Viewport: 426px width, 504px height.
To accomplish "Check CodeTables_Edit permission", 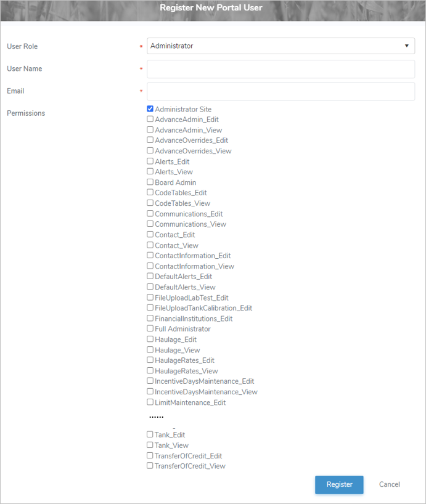I will click(149, 192).
